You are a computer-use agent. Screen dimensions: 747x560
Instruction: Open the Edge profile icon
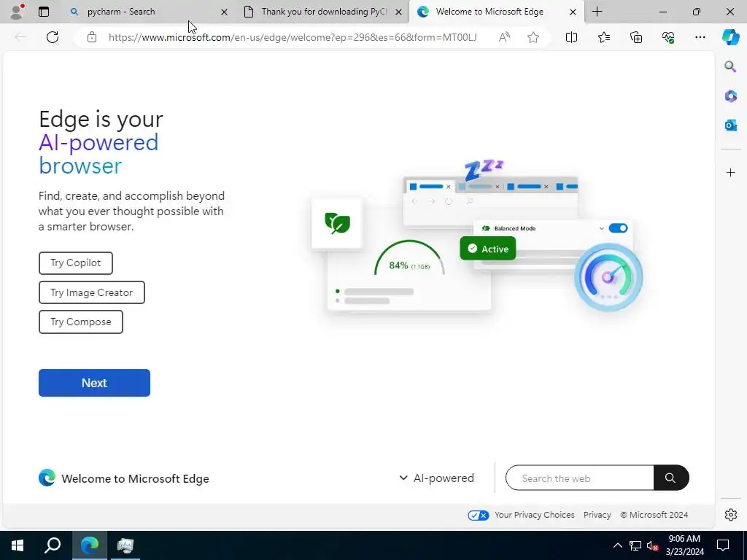coord(17,12)
